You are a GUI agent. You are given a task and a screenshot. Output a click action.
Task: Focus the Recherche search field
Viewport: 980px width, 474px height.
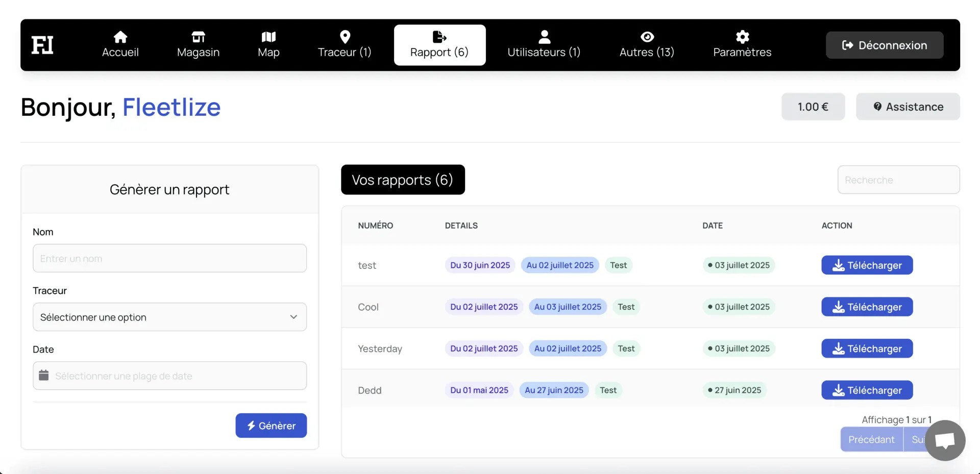click(x=898, y=180)
